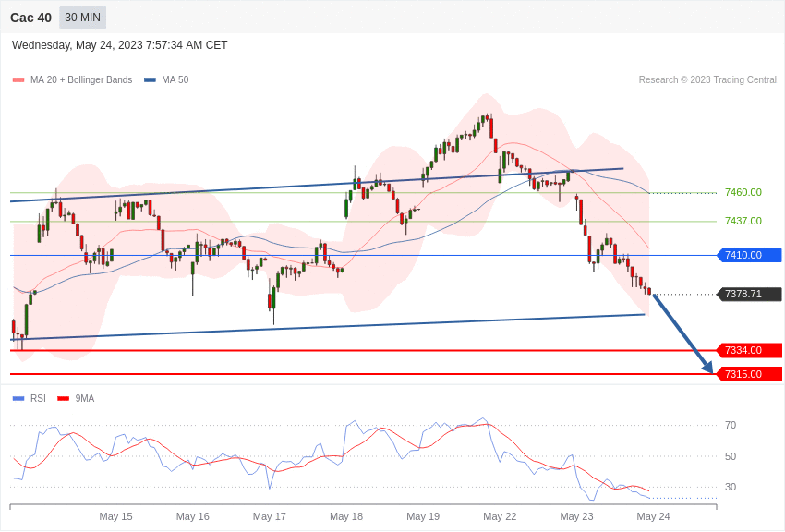Click the 30 MIN timeframe badge
Viewport: 785px width, 532px height.
click(82, 18)
